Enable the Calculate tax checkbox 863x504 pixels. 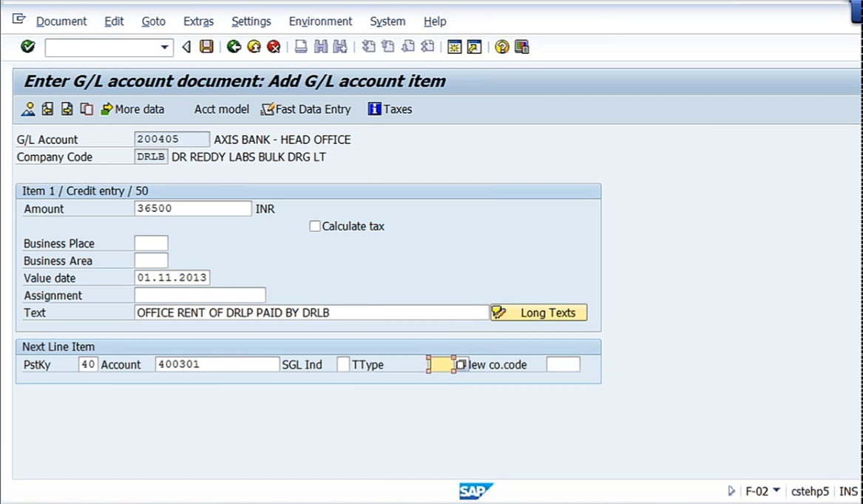click(x=315, y=226)
